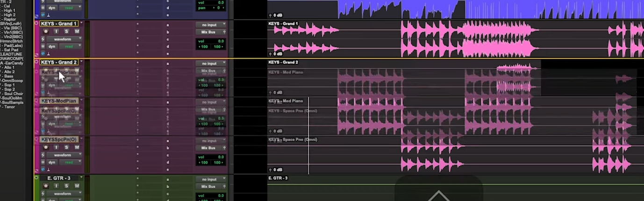Open E. GTR - 3 track options arrow
The image size is (644, 201).
[81, 178]
